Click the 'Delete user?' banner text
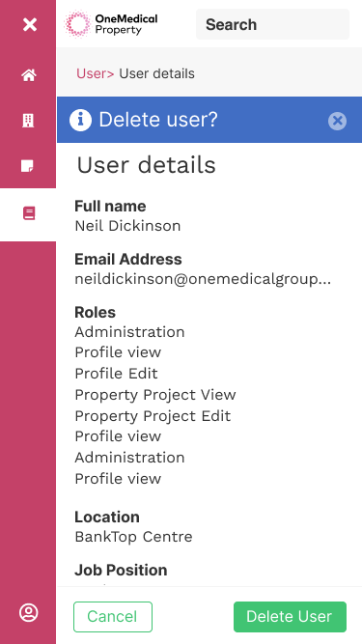 tap(158, 120)
